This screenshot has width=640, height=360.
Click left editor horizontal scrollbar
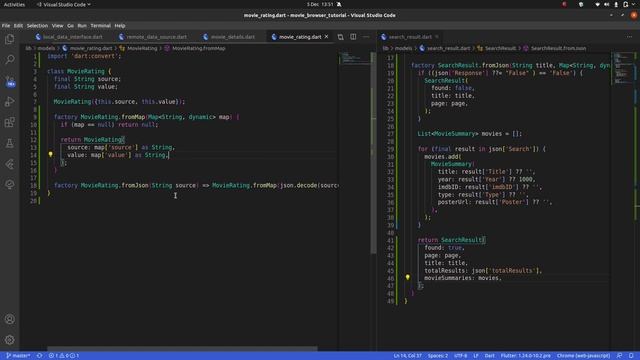pos(182,349)
